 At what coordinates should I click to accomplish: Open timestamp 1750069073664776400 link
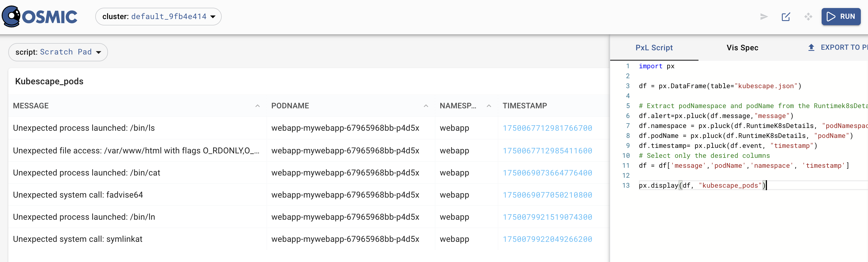pyautogui.click(x=547, y=173)
